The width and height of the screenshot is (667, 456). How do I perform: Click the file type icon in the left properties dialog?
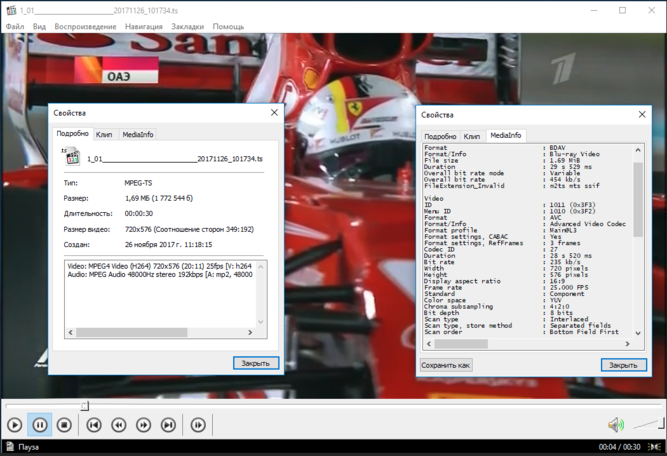point(71,156)
